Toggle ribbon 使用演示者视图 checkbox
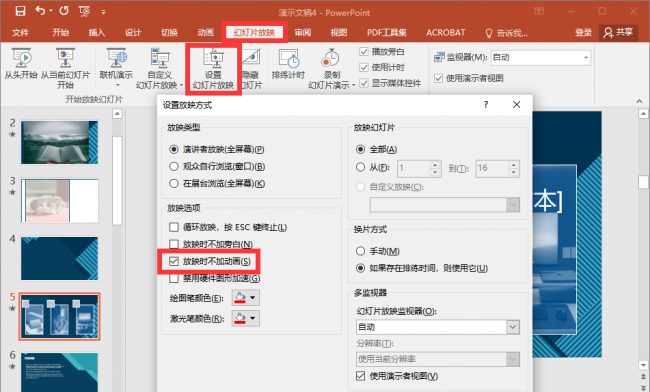Screen dimensions: 650x392 (x=439, y=78)
